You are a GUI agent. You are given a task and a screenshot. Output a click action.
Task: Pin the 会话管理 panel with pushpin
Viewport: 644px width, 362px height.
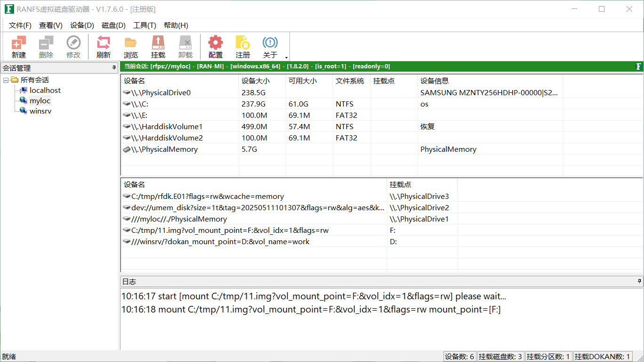pyautogui.click(x=114, y=68)
